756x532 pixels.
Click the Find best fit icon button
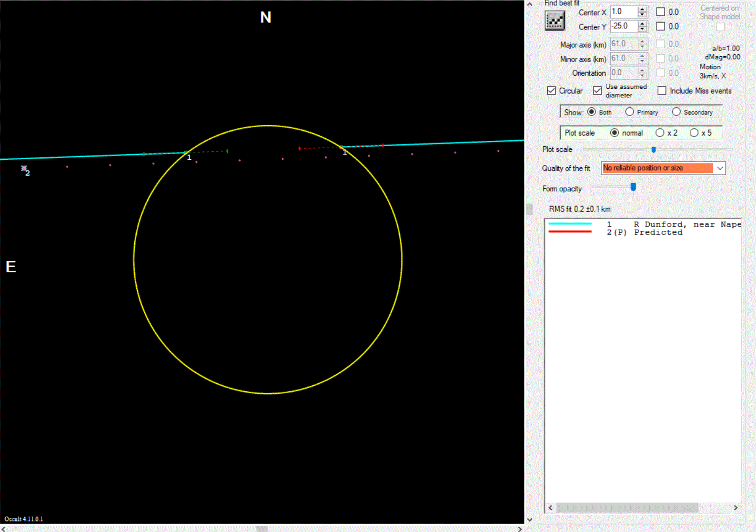(x=555, y=21)
